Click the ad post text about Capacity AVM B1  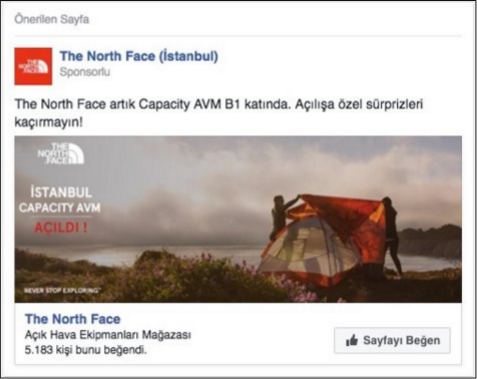pos(219,113)
